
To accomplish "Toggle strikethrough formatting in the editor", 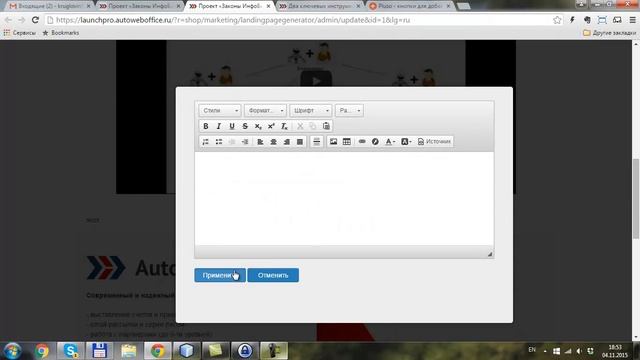I will click(245, 126).
